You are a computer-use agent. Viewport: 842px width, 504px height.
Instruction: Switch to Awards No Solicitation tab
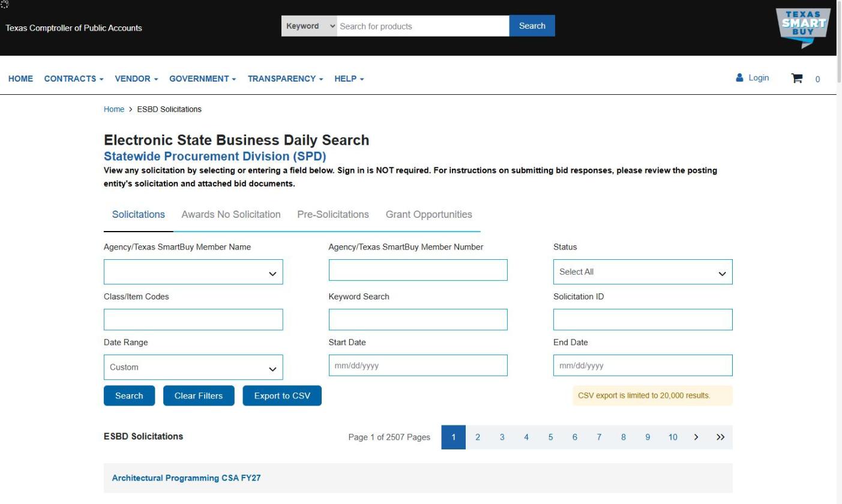click(231, 214)
